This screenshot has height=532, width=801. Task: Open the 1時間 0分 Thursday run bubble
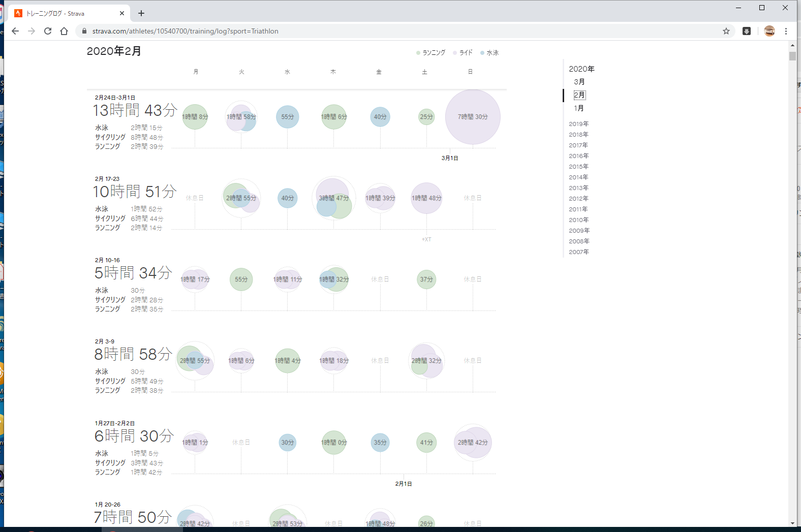334,443
